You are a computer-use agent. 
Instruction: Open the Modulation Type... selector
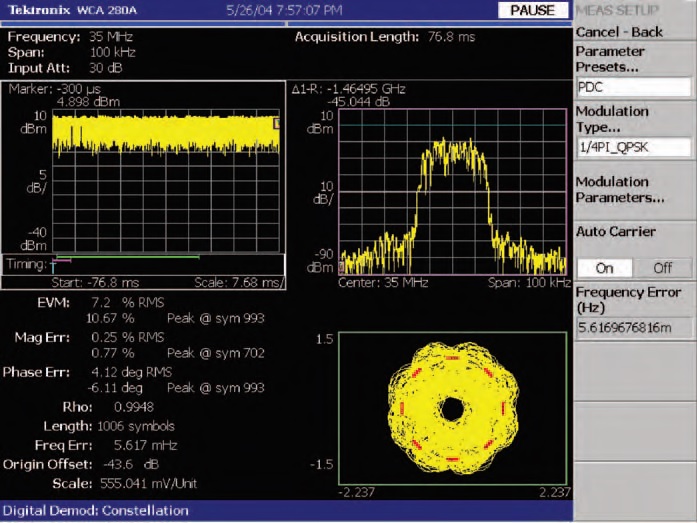pos(612,119)
